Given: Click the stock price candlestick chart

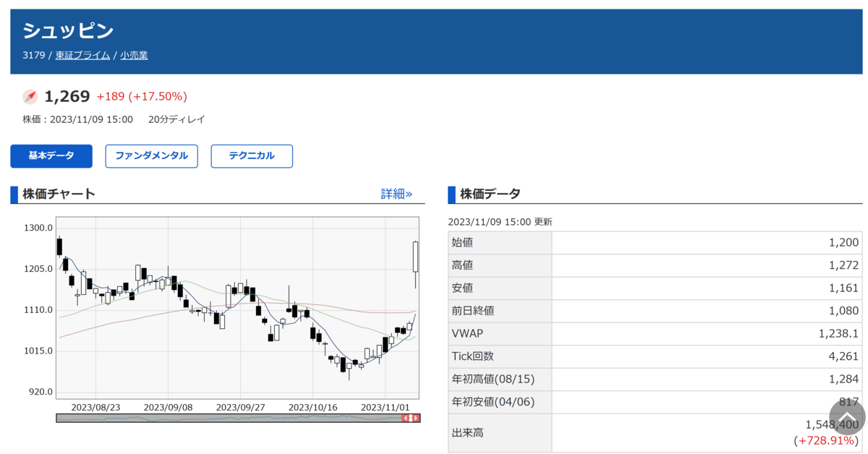Looking at the screenshot, I should 238,307.
